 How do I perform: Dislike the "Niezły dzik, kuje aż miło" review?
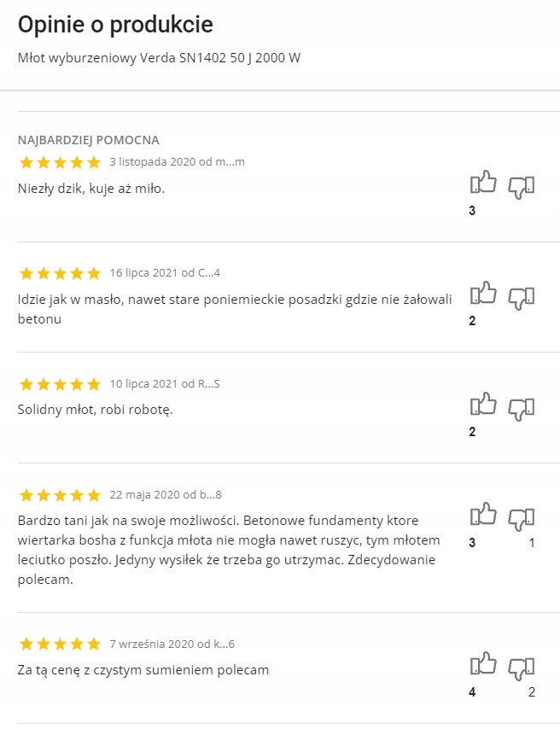(x=521, y=186)
